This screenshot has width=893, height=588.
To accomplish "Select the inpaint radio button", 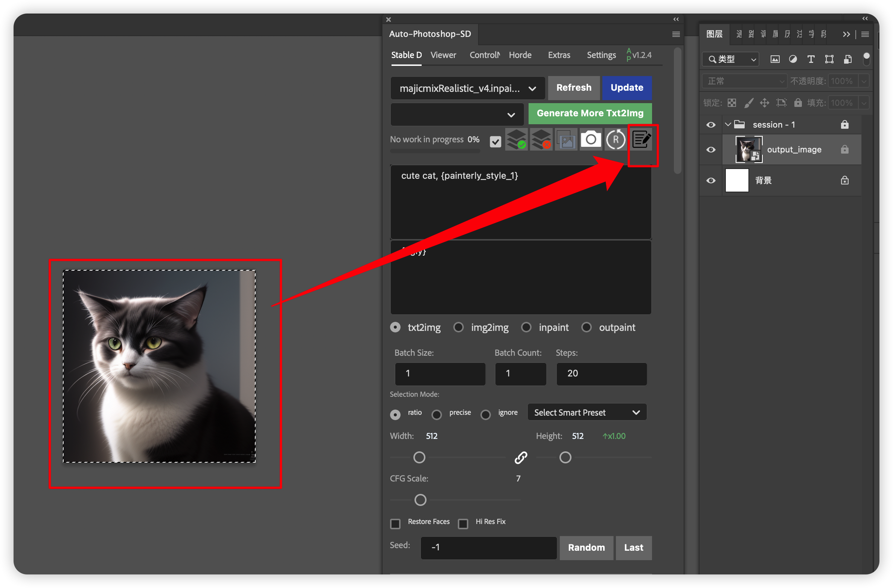I will click(526, 328).
